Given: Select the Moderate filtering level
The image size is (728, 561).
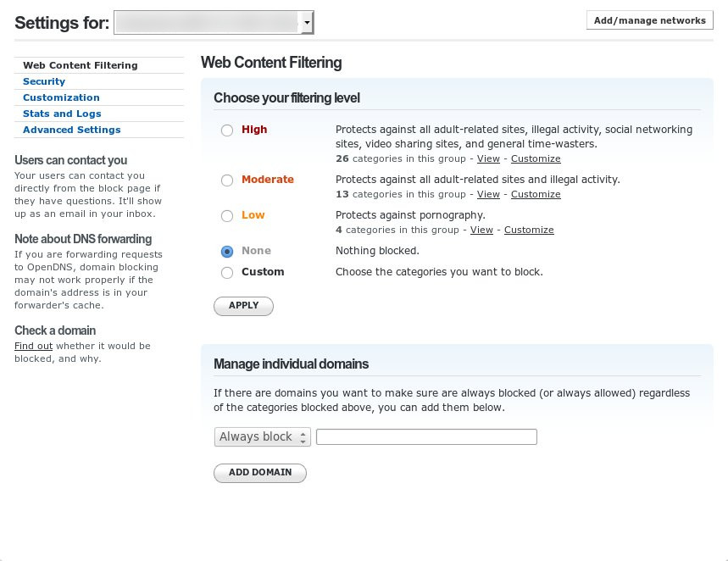Looking at the screenshot, I should [x=227, y=180].
